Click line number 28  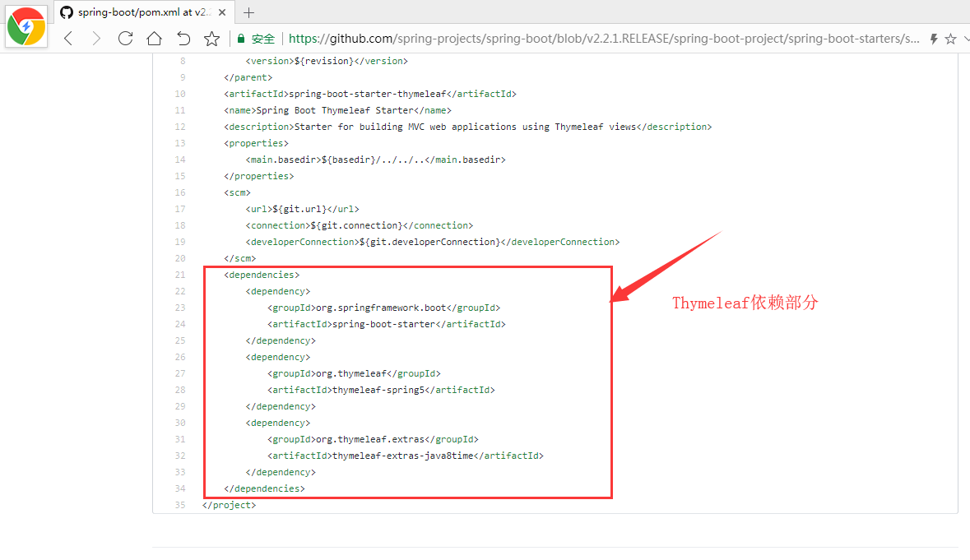click(180, 390)
